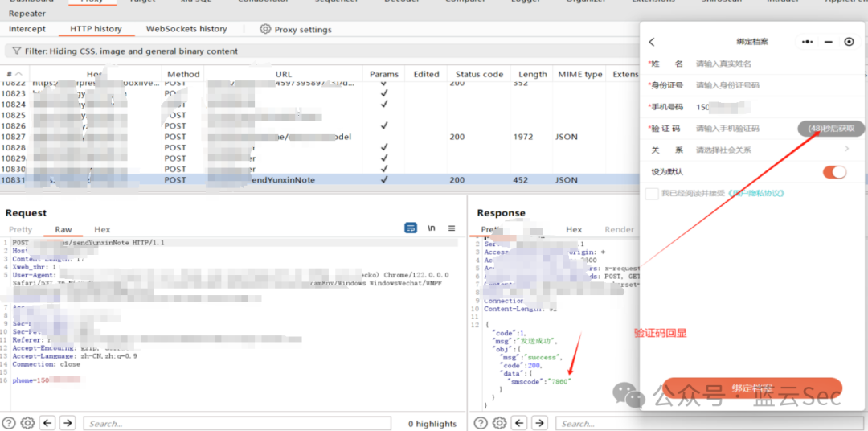Click Length value 452

pyautogui.click(x=521, y=180)
